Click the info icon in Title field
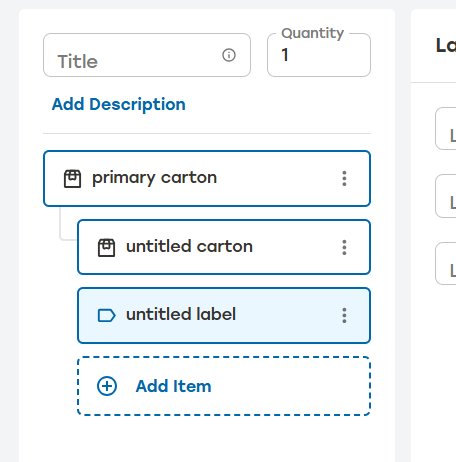 coord(229,55)
